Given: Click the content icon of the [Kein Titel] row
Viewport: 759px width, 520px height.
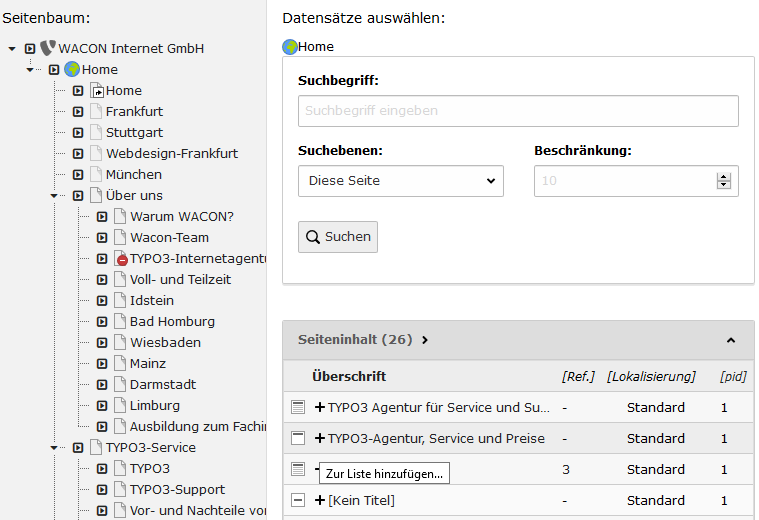Looking at the screenshot, I should click(x=298, y=500).
